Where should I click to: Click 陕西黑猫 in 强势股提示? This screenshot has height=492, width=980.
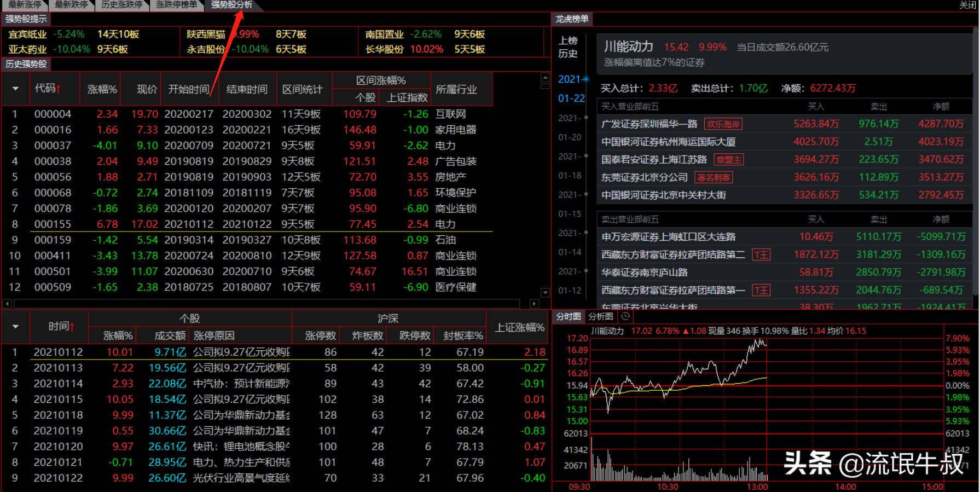pos(206,34)
